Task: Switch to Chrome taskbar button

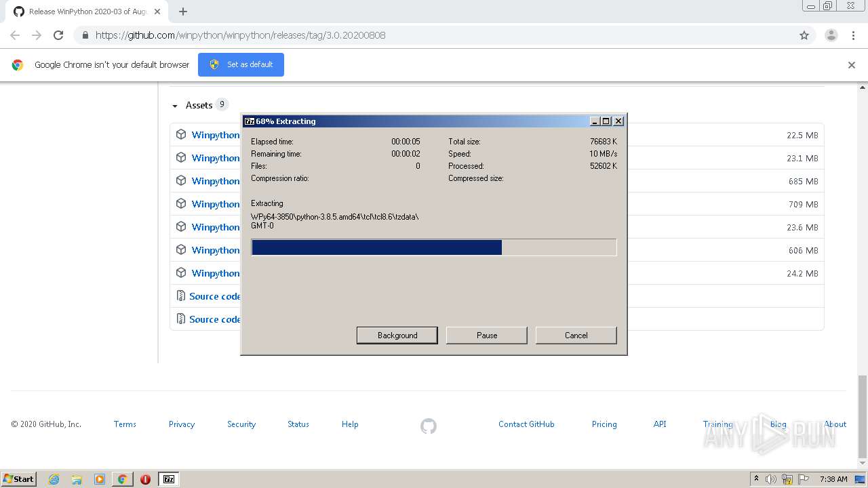Action: [122, 479]
